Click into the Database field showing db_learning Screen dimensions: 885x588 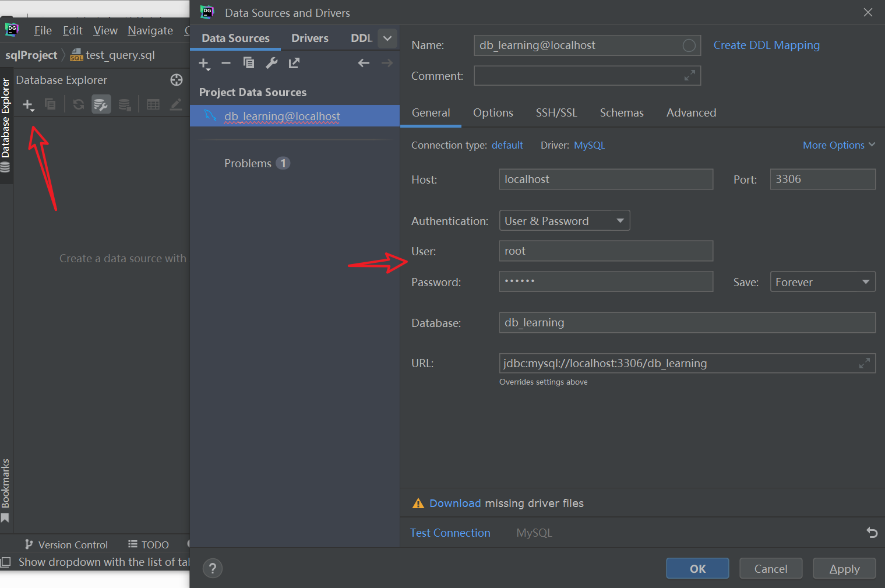[x=687, y=323]
